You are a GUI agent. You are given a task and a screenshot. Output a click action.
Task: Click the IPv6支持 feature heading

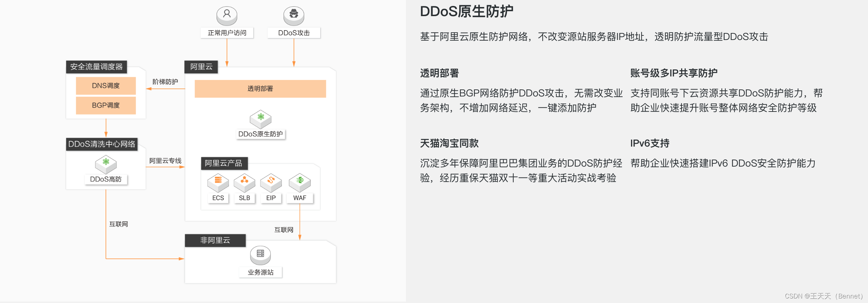click(650, 143)
